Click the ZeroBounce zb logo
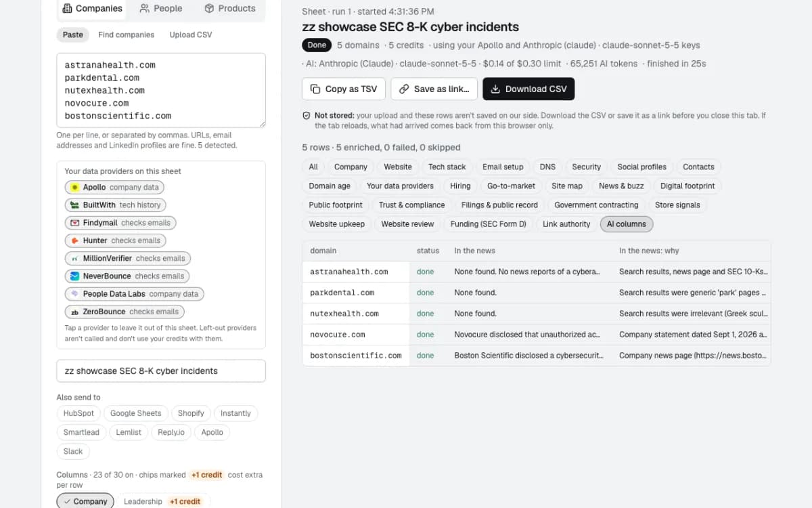The height and width of the screenshot is (508, 812). click(x=74, y=312)
